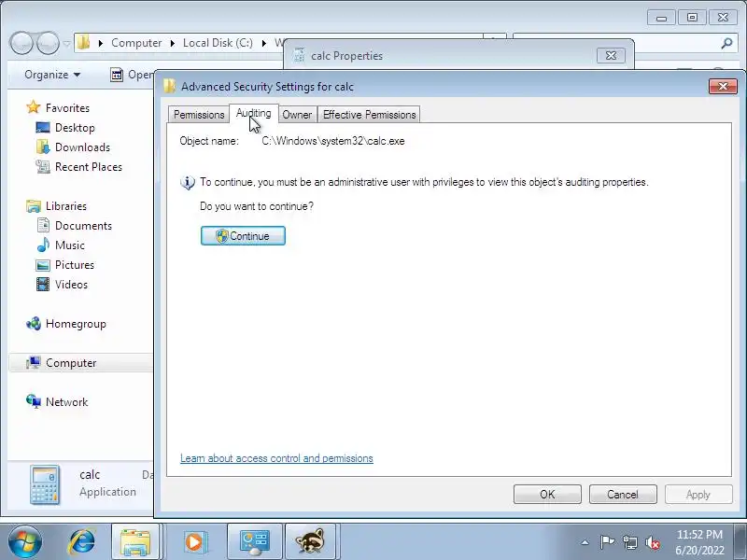Select Computer in the address bar breadcrumb
Image resolution: width=747 pixels, height=560 pixels.
tap(136, 43)
